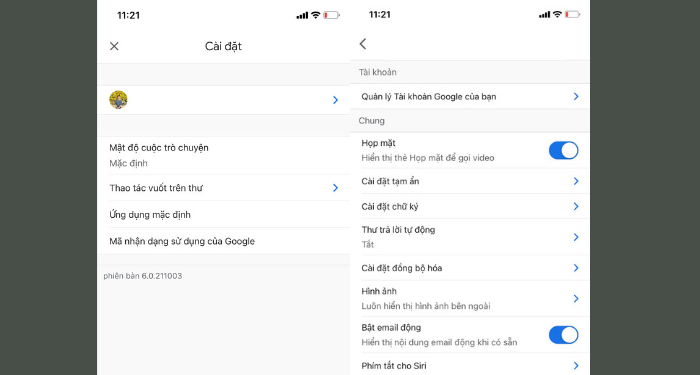The width and height of the screenshot is (700, 375).
Task: Tap chevron next to Thao tác vuốt
Action: [336, 188]
